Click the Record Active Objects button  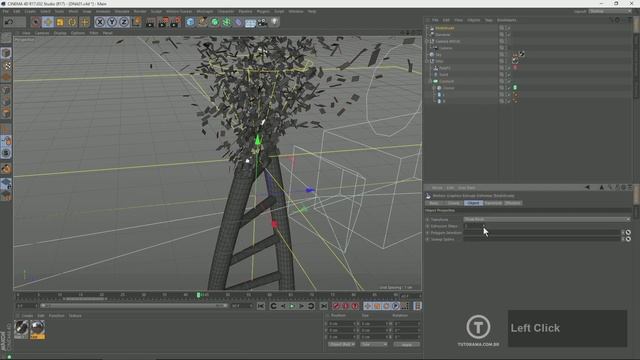click(336, 306)
